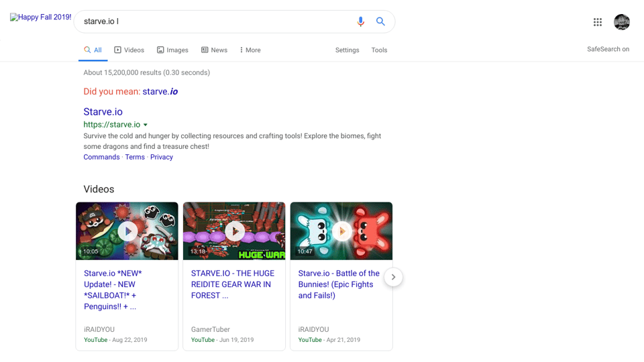Viewport: 644px width, 362px height.
Task: Open the Privacy sitelink
Action: [162, 157]
